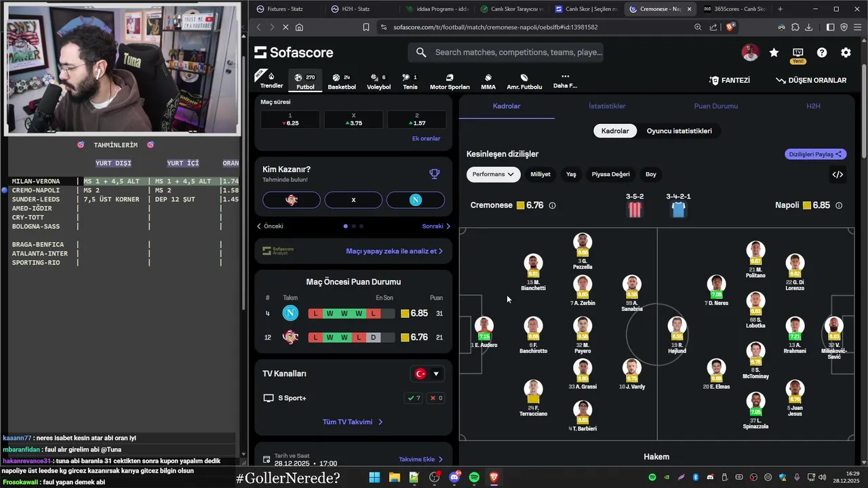The height and width of the screenshot is (488, 868).
Task: Select the Kadrolar pill toggle
Action: click(615, 131)
